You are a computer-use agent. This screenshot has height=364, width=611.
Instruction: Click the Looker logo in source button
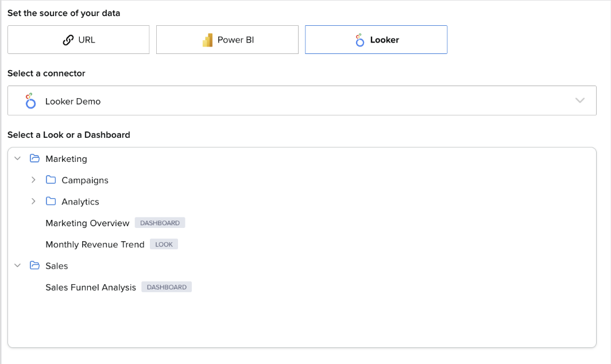(x=360, y=40)
